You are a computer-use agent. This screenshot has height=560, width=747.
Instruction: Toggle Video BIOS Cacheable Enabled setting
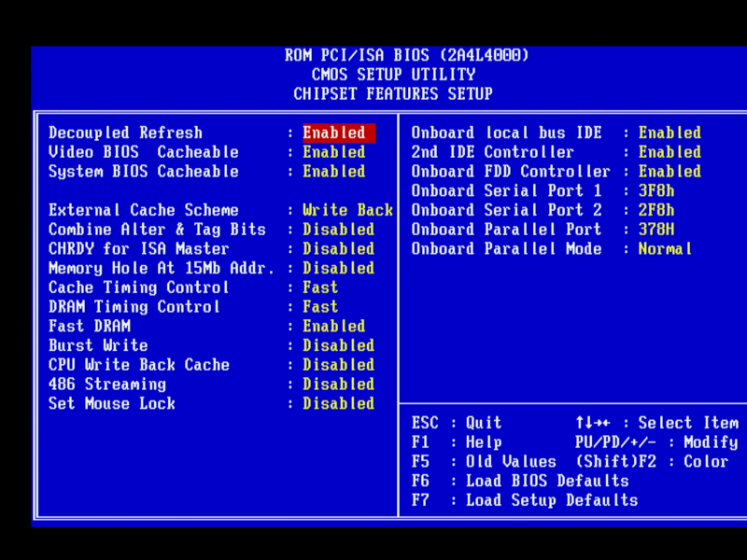[333, 152]
